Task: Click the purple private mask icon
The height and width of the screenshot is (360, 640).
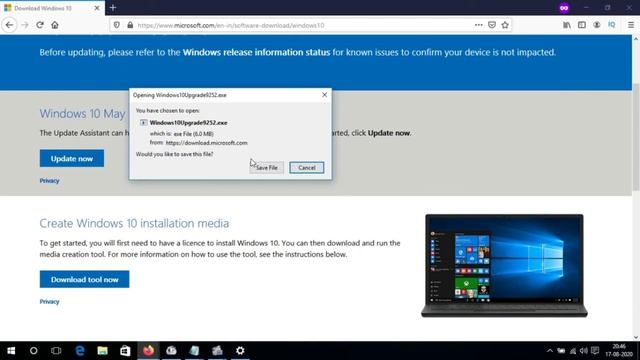Action: click(564, 8)
